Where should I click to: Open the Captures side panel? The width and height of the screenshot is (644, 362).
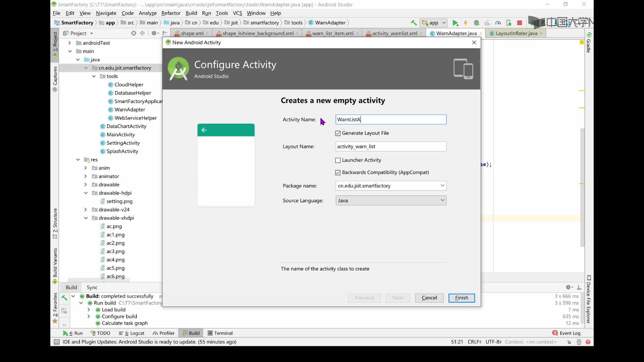coord(55,79)
